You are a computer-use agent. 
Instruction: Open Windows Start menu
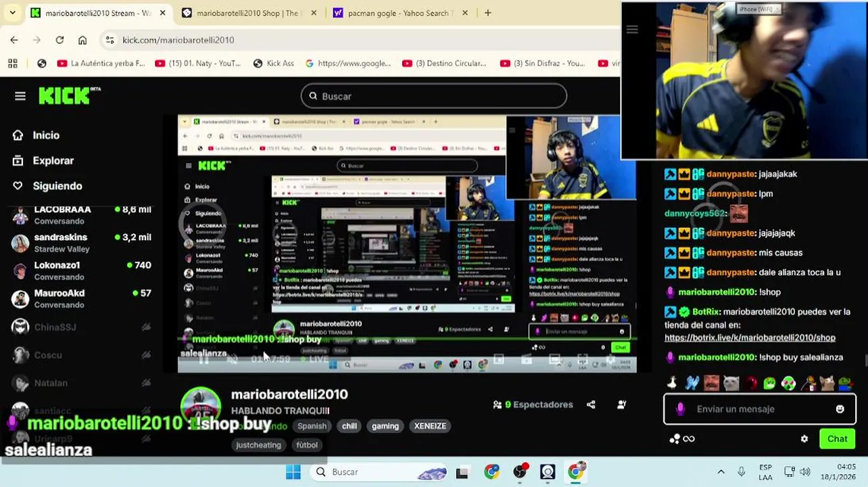(x=293, y=471)
